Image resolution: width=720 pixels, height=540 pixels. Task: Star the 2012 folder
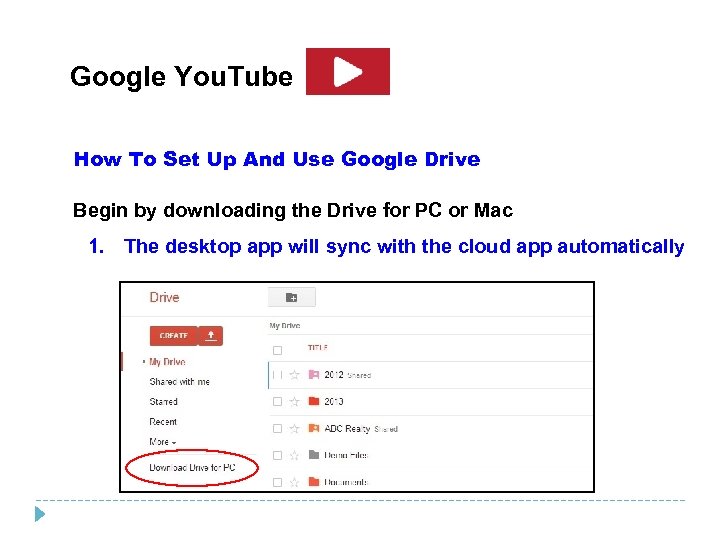point(294,375)
